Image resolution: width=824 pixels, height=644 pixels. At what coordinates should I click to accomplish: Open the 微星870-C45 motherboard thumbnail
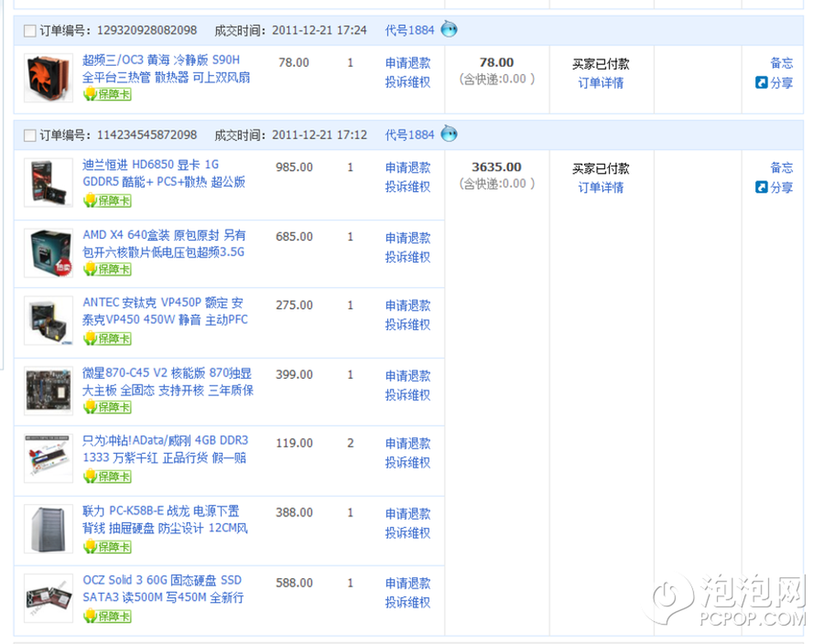tap(49, 391)
